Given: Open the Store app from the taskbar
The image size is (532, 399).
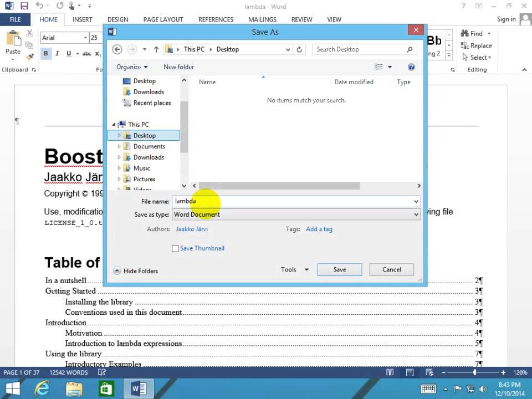Looking at the screenshot, I should click(x=106, y=388).
